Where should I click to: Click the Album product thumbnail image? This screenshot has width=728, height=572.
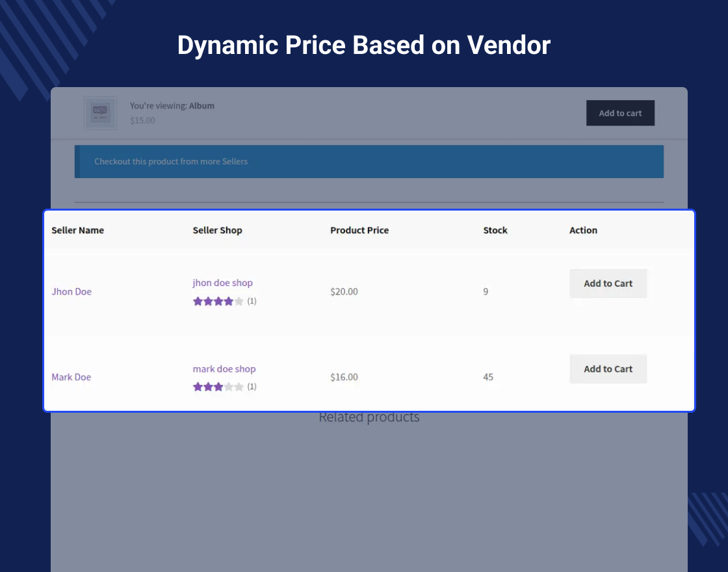100,113
